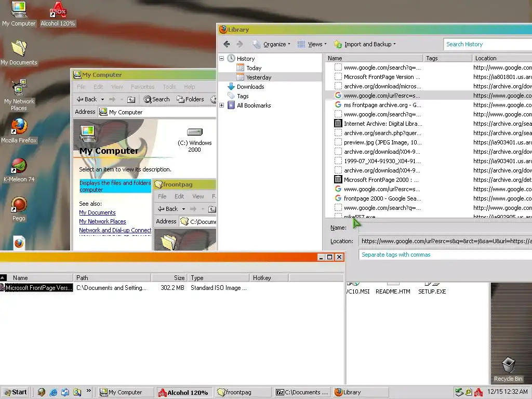Click Search in My Computer toolbar
Image resolution: width=532 pixels, height=399 pixels.
click(156, 99)
